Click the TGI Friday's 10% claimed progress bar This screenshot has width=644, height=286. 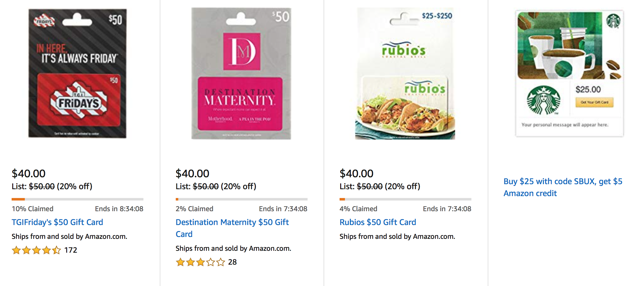pos(78,199)
